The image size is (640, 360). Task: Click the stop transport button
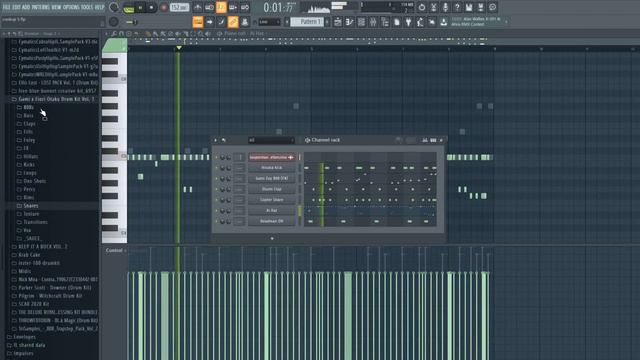[151, 7]
